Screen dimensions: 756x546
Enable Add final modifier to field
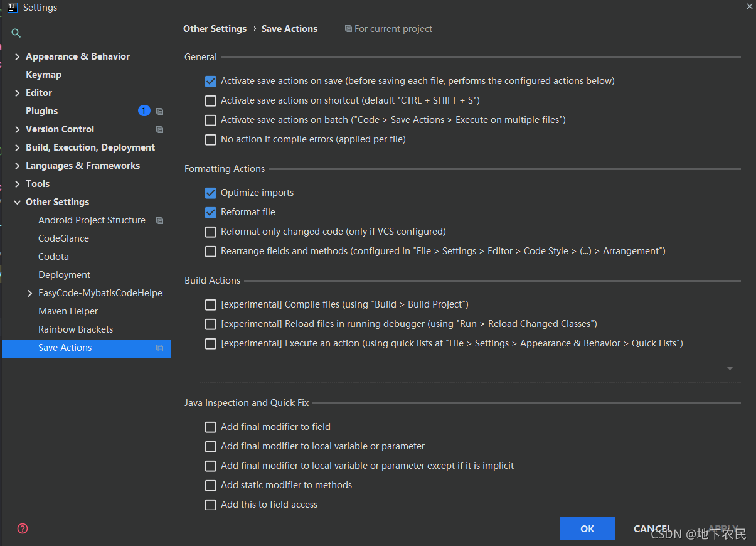[211, 427]
